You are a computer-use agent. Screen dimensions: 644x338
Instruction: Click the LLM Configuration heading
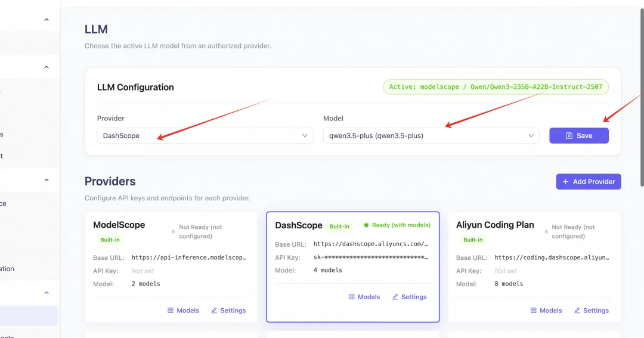135,87
